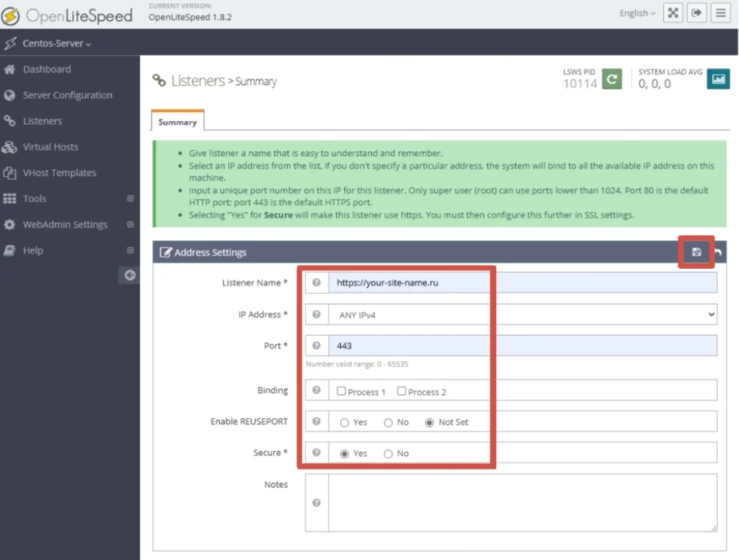739x560 pixels.
Task: Select No for Enable REUSEPORT
Action: (x=388, y=422)
